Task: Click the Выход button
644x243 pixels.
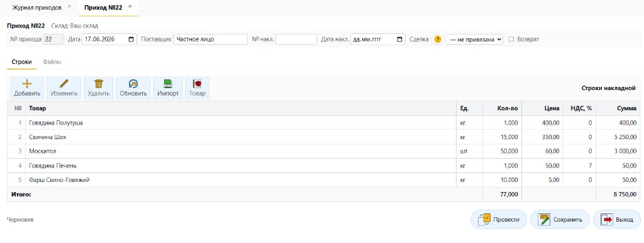Action: click(616, 220)
